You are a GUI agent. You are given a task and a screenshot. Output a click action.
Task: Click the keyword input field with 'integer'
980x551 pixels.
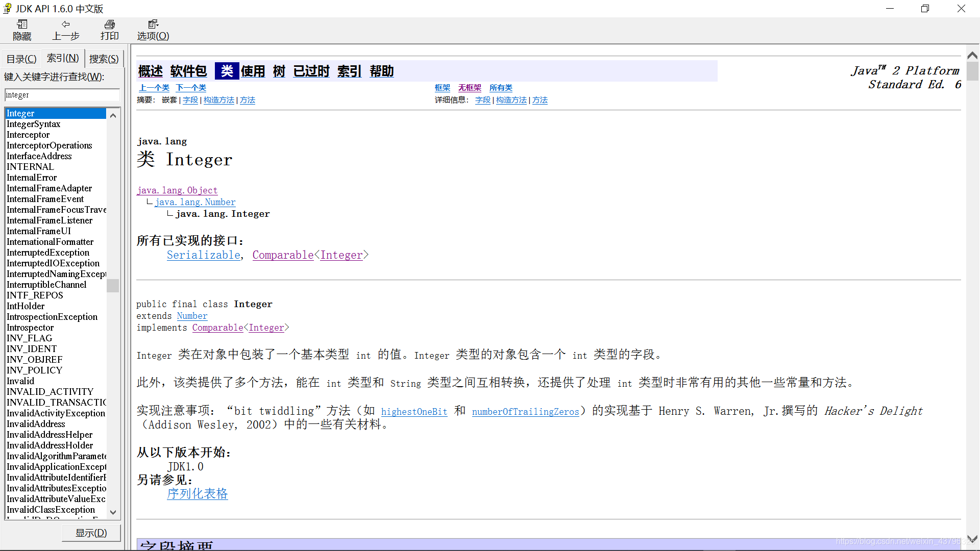(62, 95)
